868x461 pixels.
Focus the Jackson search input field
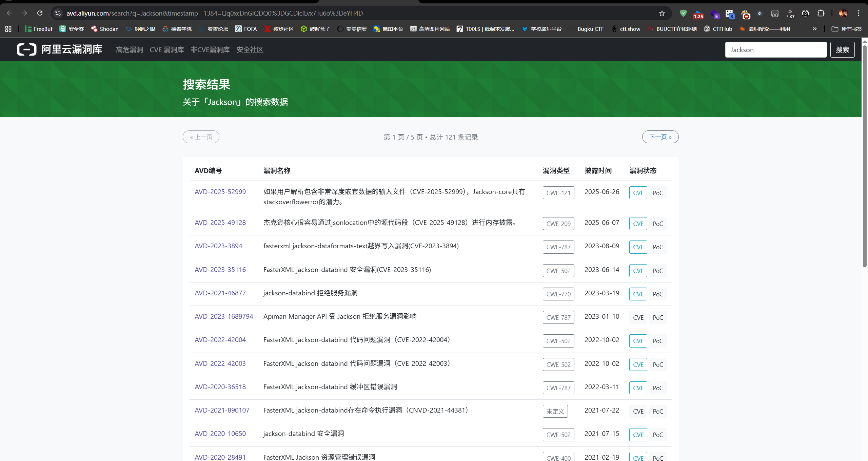[x=775, y=50]
